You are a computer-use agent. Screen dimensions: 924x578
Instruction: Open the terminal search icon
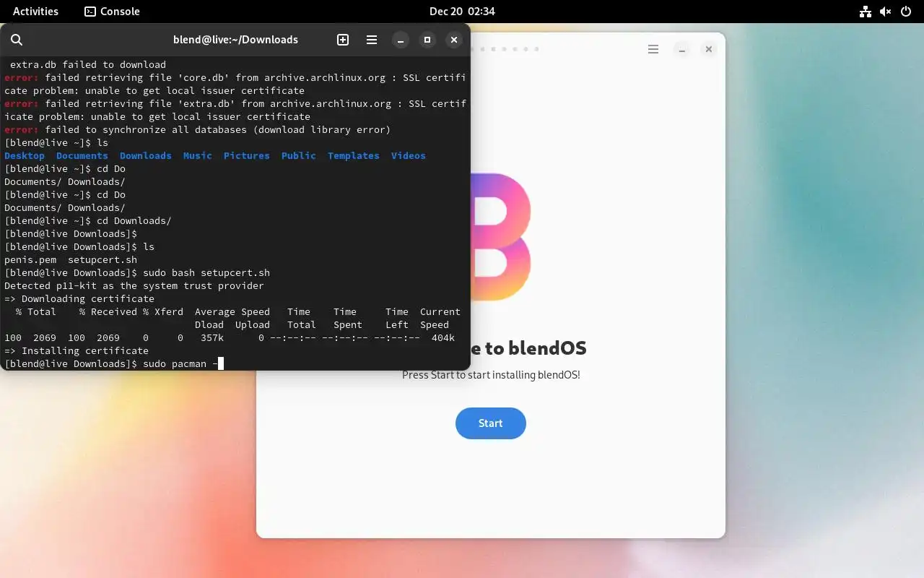tap(17, 40)
